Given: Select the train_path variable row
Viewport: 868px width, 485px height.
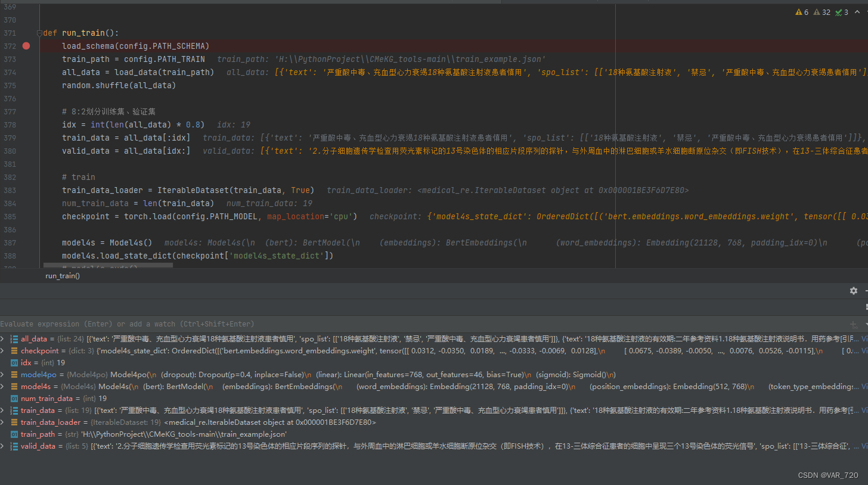Looking at the screenshot, I should 434,434.
